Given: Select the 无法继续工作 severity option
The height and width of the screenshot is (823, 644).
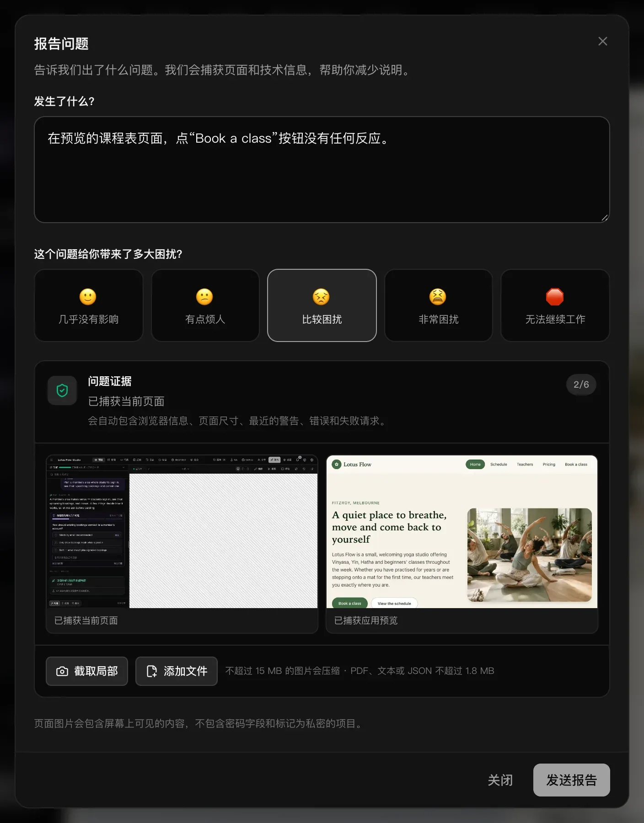Looking at the screenshot, I should [555, 305].
